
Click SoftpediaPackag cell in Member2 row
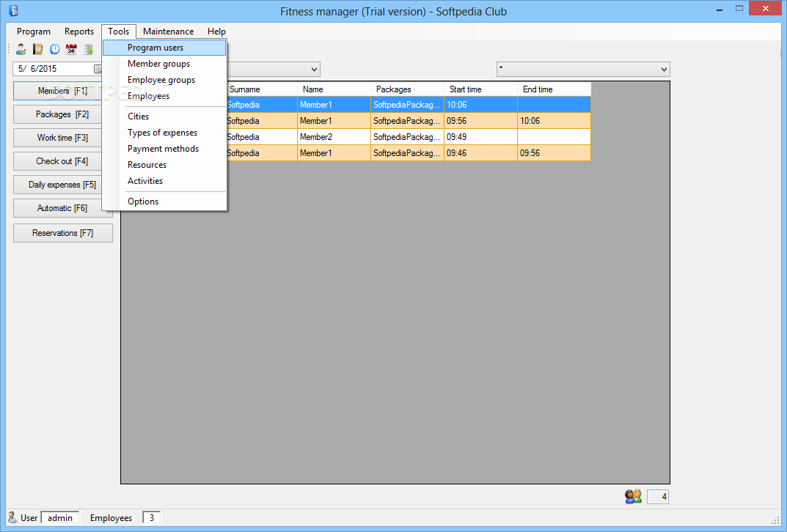click(x=407, y=137)
